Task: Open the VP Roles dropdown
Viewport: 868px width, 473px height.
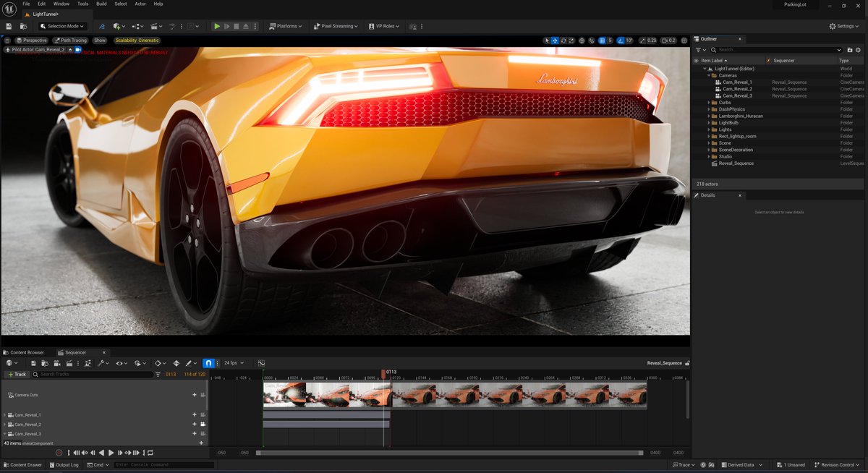Action: pos(383,26)
